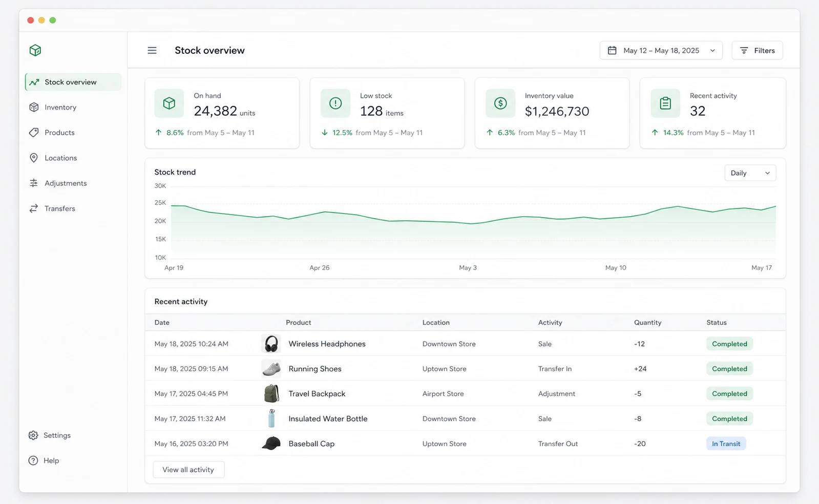Click the green cube app logo
This screenshot has height=504, width=819.
click(x=35, y=50)
